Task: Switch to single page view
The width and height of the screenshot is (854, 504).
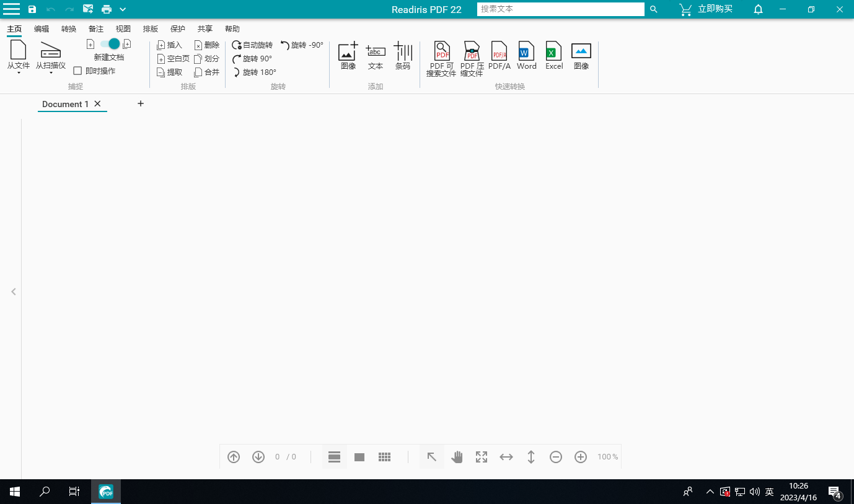Action: point(359,457)
